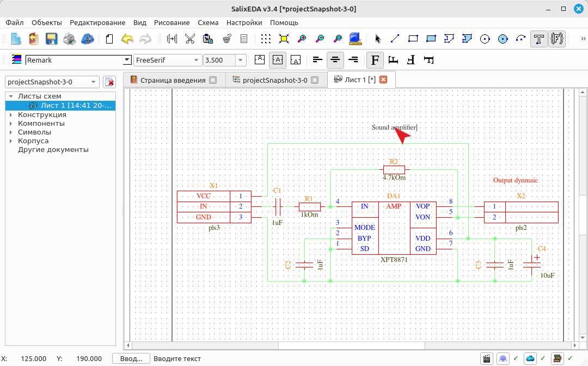The width and height of the screenshot is (588, 366).
Task: Undo with the yellow back arrow
Action: (x=127, y=39)
